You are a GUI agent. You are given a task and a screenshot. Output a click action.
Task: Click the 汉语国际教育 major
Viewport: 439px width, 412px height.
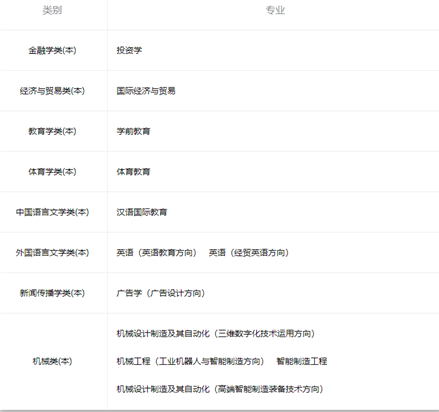(x=142, y=212)
